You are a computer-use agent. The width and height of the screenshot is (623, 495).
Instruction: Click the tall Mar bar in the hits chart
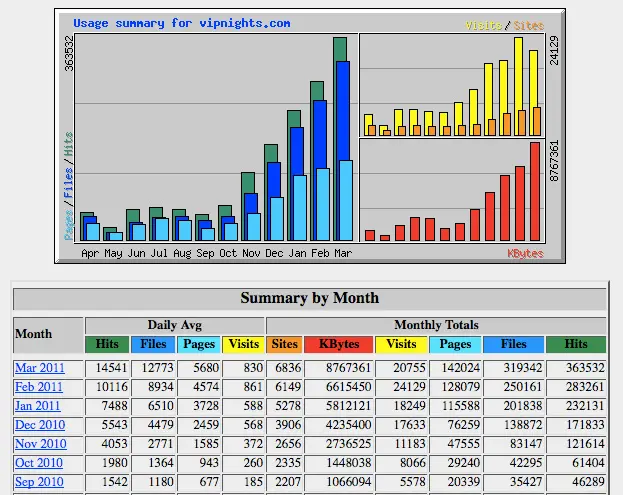[342, 140]
